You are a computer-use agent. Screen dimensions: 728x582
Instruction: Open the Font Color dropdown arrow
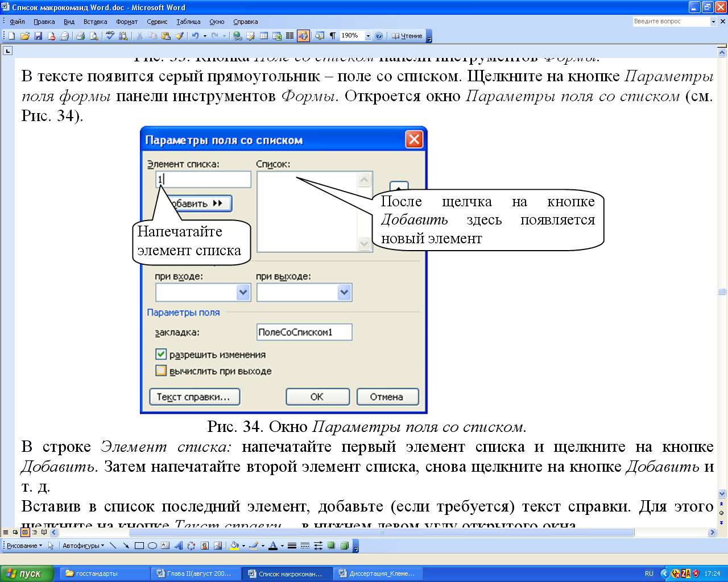(x=282, y=546)
